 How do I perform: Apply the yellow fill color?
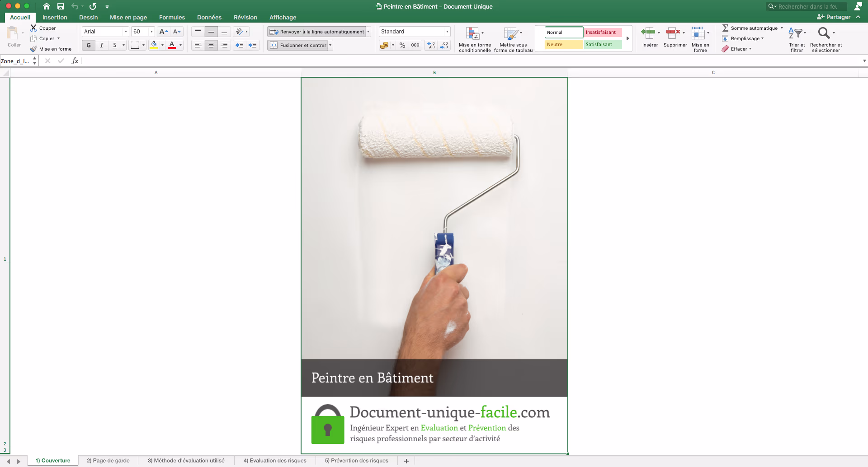coord(154,45)
